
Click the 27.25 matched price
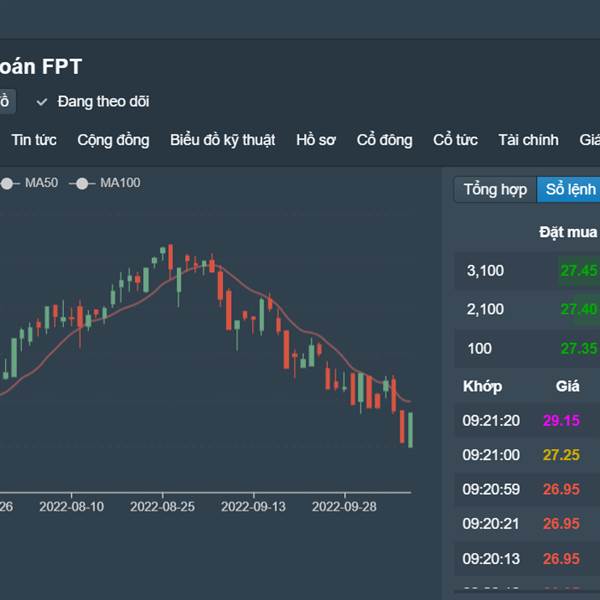point(562,455)
